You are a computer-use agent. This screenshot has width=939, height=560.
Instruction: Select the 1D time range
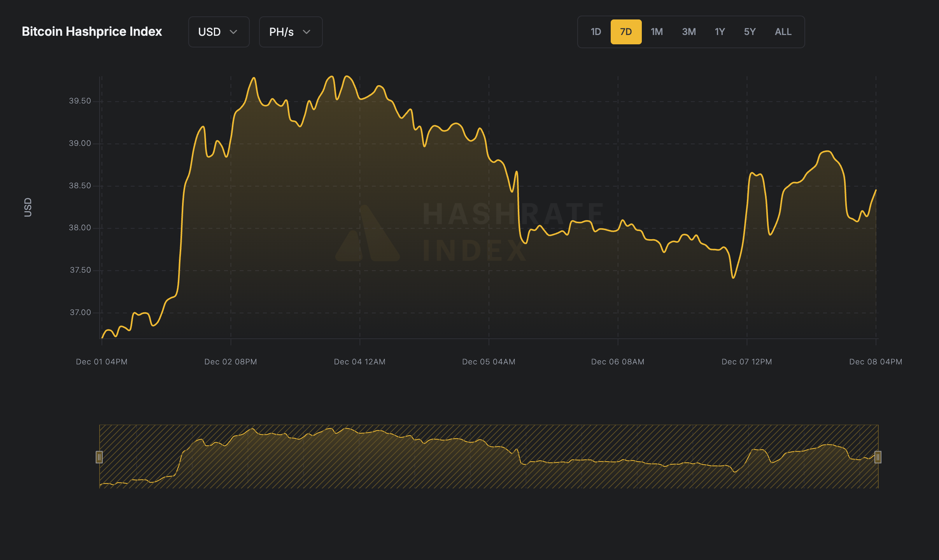(595, 31)
